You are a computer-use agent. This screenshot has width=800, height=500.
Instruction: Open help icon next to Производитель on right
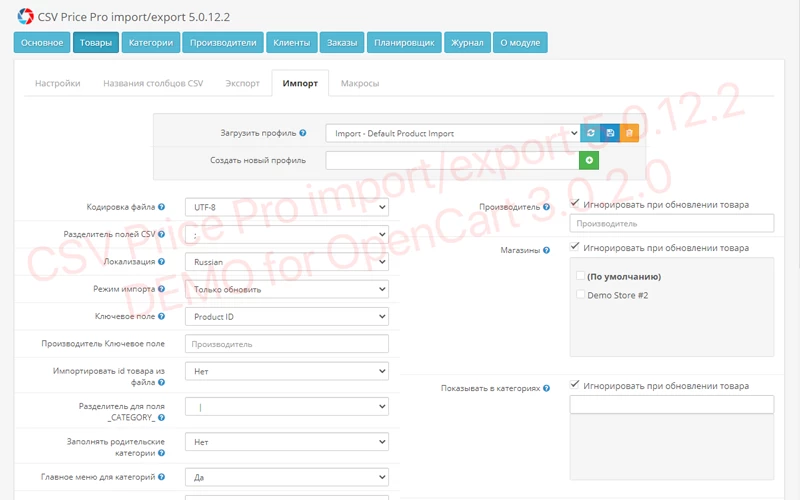546,207
